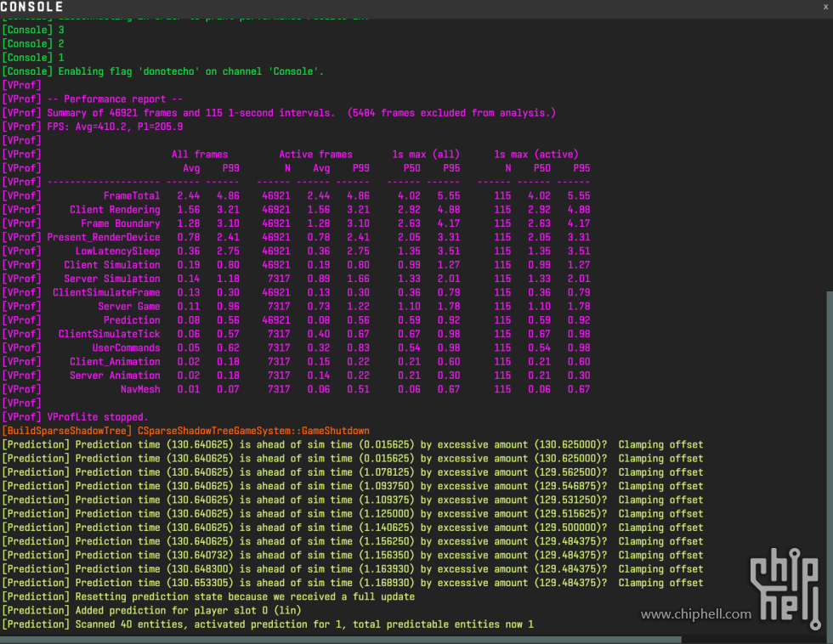This screenshot has height=644, width=833.
Task: Click "Added prediction for player slot 0" line
Action: (152, 610)
